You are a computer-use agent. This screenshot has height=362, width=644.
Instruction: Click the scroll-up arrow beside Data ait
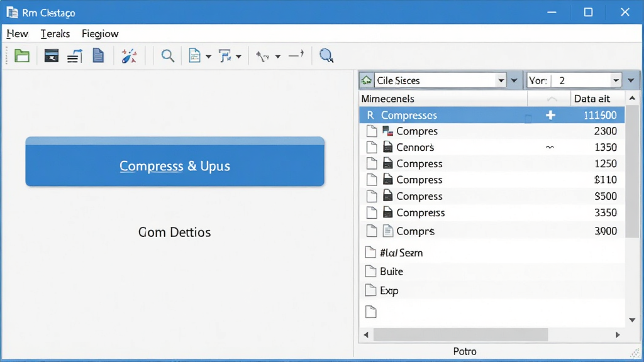coord(632,98)
